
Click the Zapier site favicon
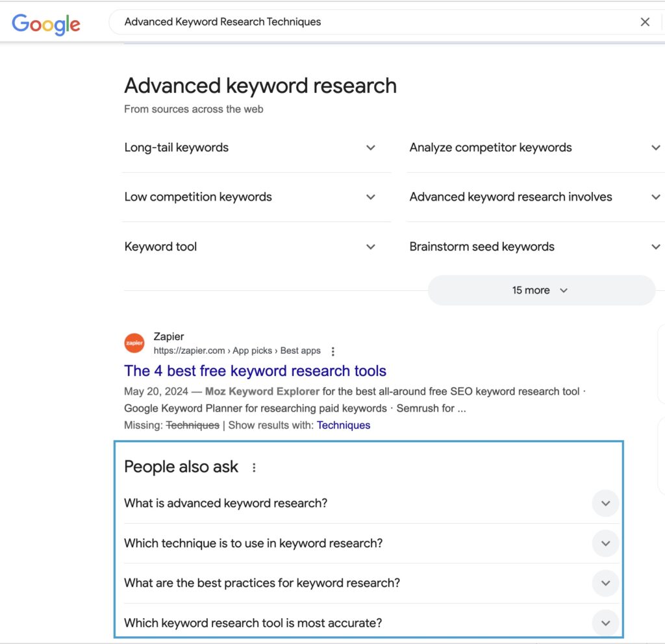click(134, 343)
